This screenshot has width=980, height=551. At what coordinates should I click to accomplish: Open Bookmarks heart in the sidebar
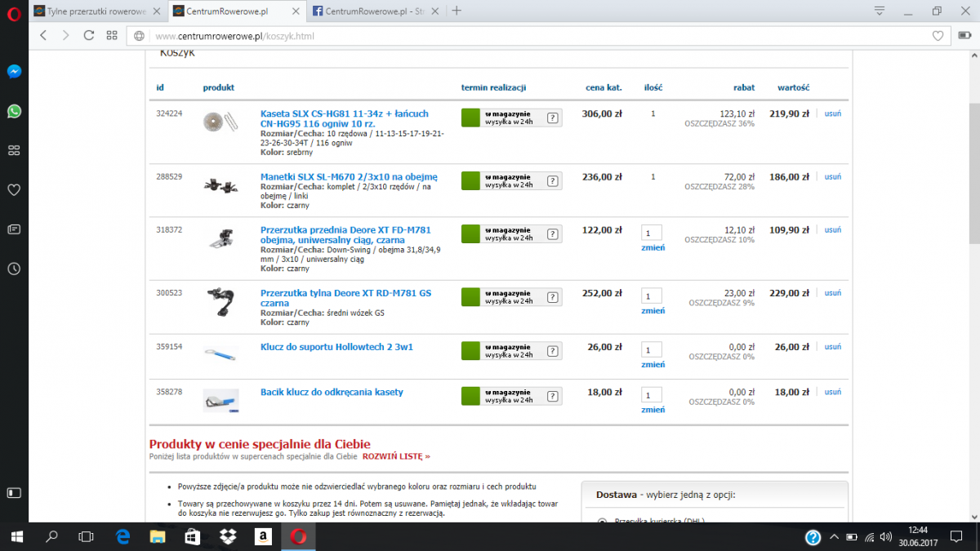pos(14,190)
